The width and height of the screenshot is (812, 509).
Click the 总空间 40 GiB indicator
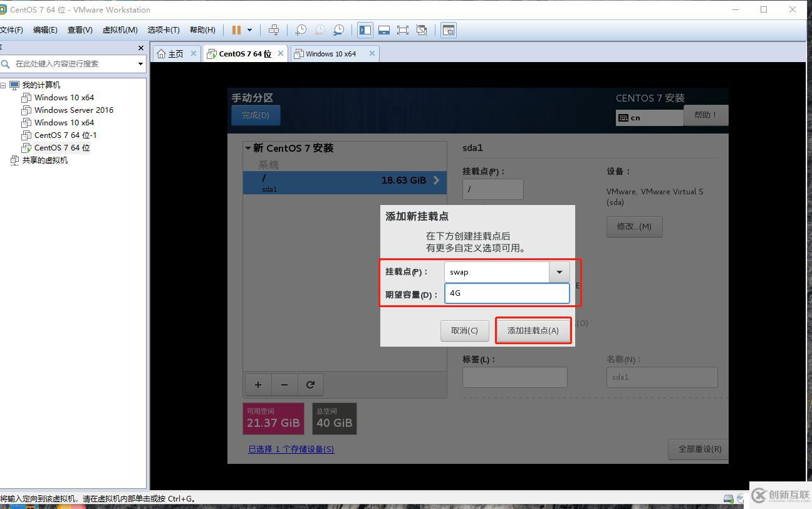tap(334, 419)
